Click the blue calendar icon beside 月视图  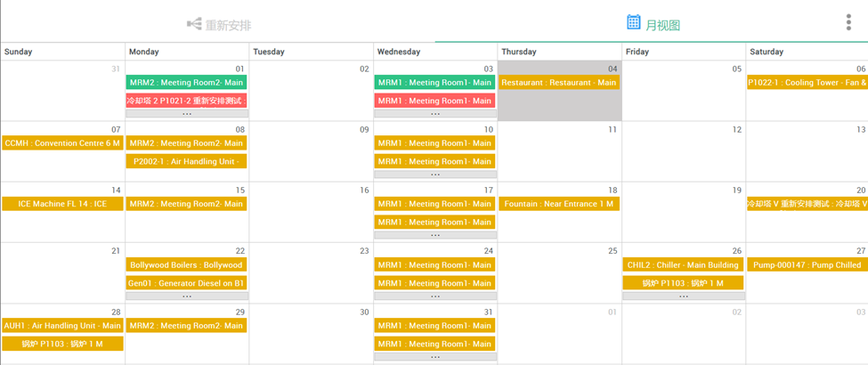633,22
